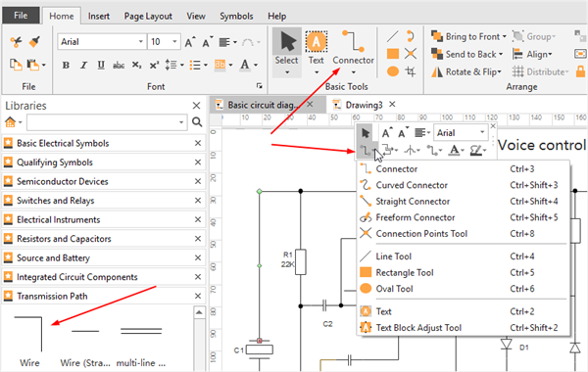588x372 pixels.
Task: Select Curved Connector icon in ribbon
Action: point(411,36)
